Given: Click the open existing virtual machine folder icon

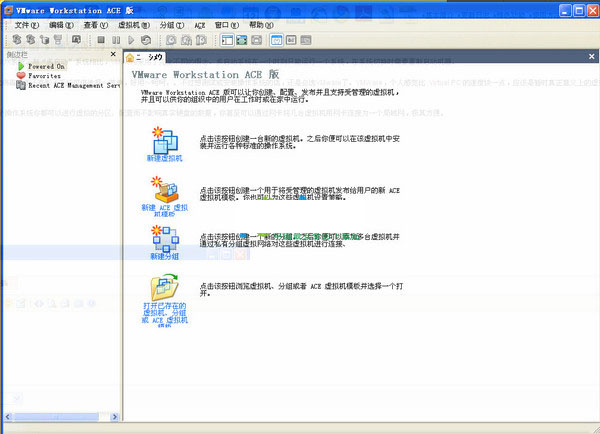Looking at the screenshot, I should (165, 287).
